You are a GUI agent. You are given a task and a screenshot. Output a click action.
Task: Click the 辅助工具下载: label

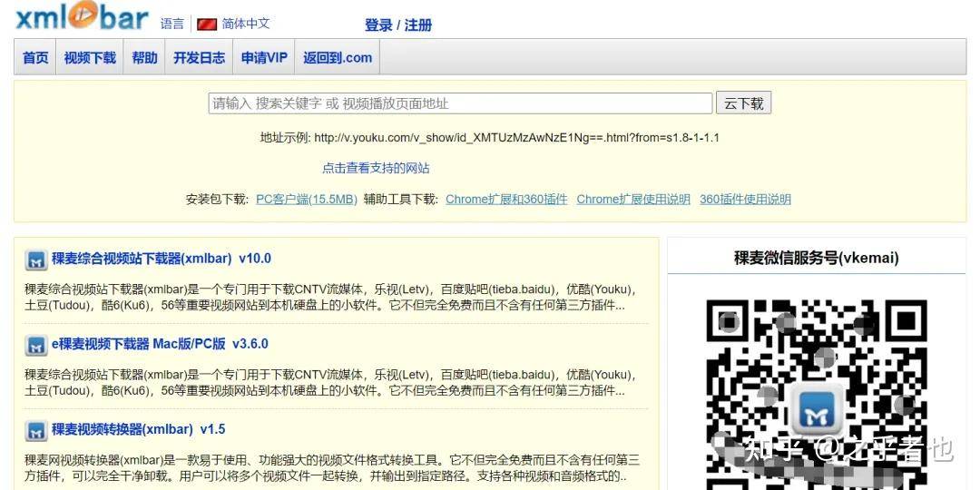coord(401,200)
